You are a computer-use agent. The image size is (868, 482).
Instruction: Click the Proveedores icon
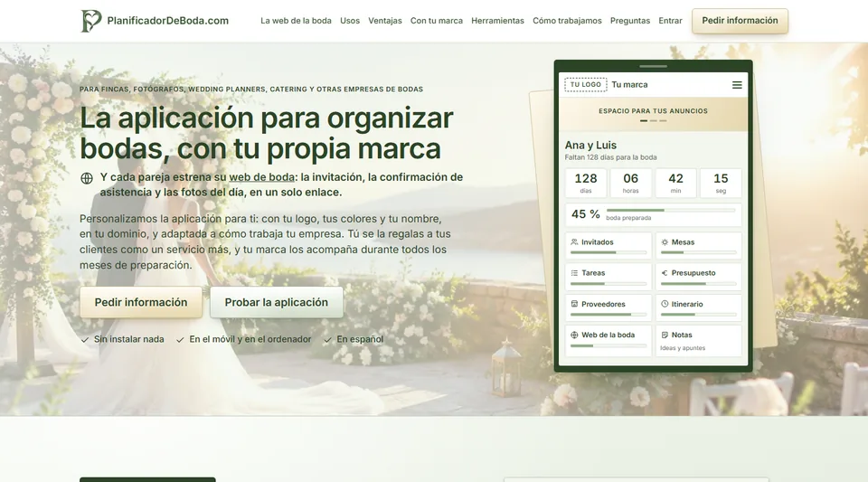click(x=575, y=304)
